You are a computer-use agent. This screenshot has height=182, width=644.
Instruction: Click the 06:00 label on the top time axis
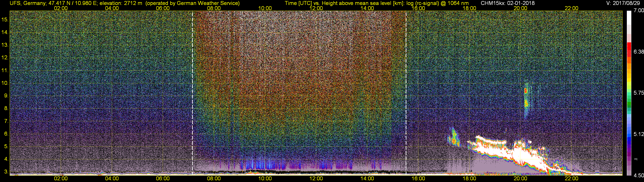(163, 8)
